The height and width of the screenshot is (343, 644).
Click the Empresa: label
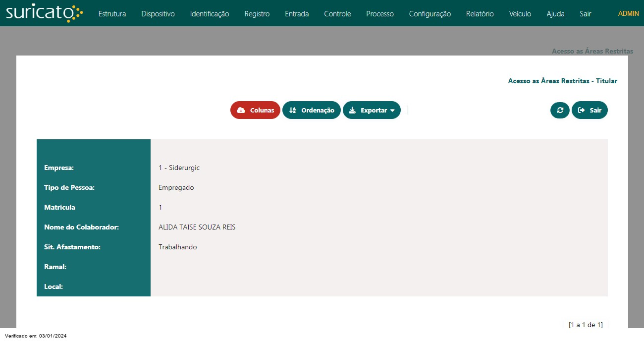(59, 168)
